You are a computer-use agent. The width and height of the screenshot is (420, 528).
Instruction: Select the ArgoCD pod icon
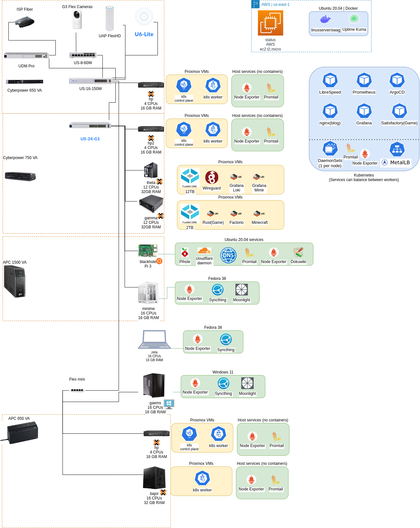click(x=397, y=80)
